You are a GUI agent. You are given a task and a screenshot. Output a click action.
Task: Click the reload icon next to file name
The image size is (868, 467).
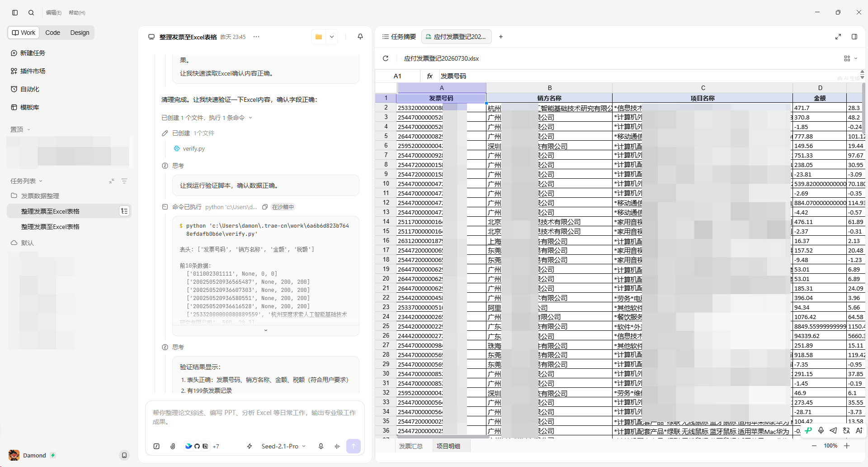tap(386, 58)
